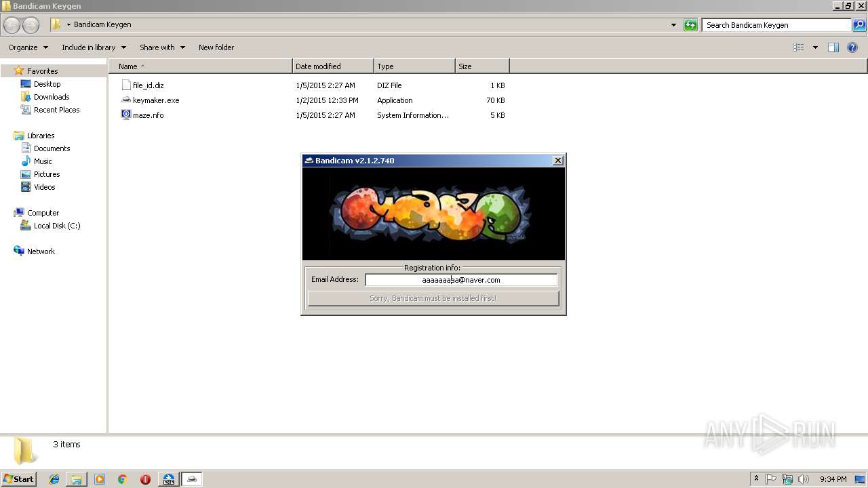This screenshot has width=868, height=488.
Task: Open the Music library
Action: click(x=43, y=161)
